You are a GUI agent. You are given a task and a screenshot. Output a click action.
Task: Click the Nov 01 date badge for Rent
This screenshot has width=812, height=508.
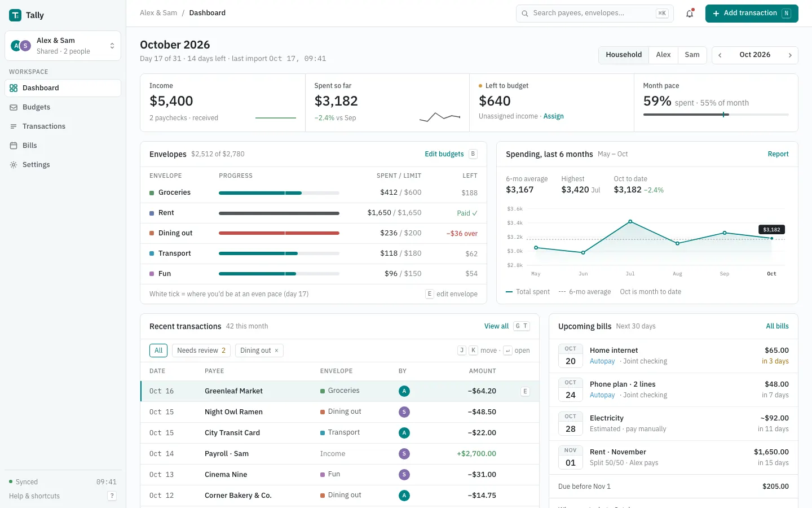click(571, 458)
